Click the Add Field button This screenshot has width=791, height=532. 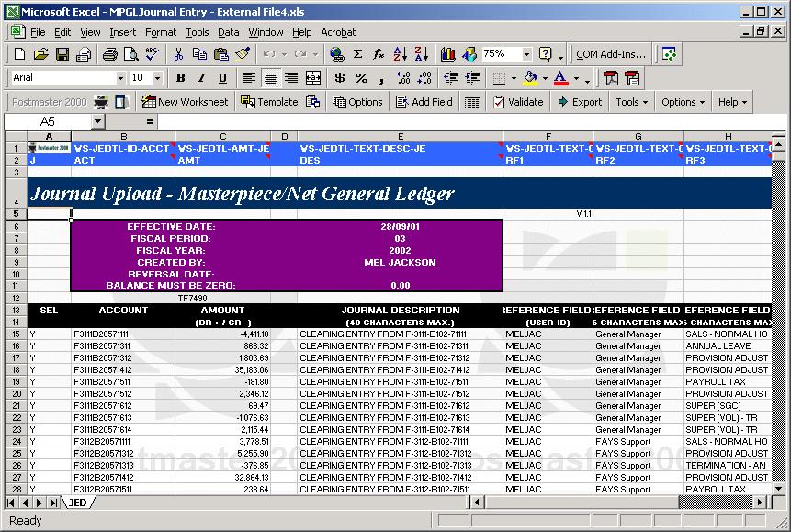click(x=424, y=102)
